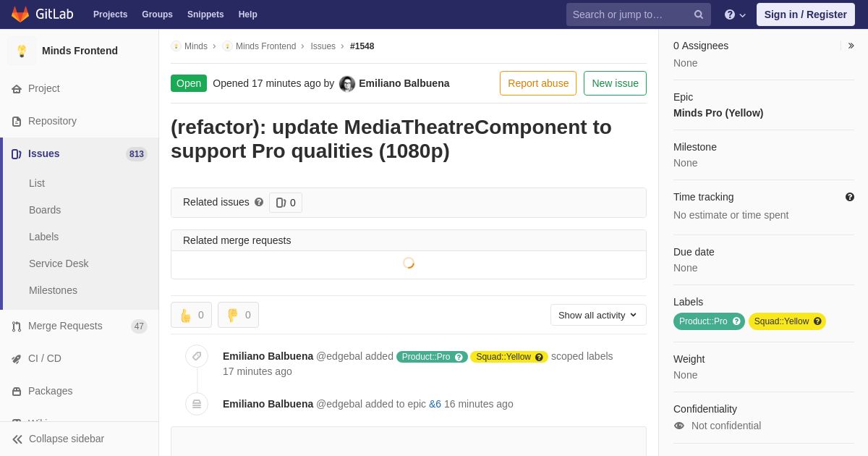868x456 pixels.
Task: Click the search magnifier icon
Action: [x=699, y=14]
